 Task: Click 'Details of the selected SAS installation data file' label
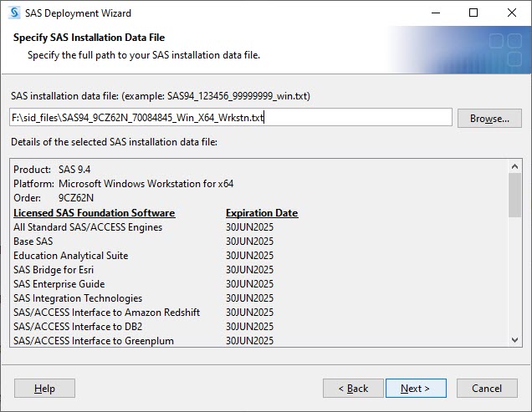click(114, 142)
